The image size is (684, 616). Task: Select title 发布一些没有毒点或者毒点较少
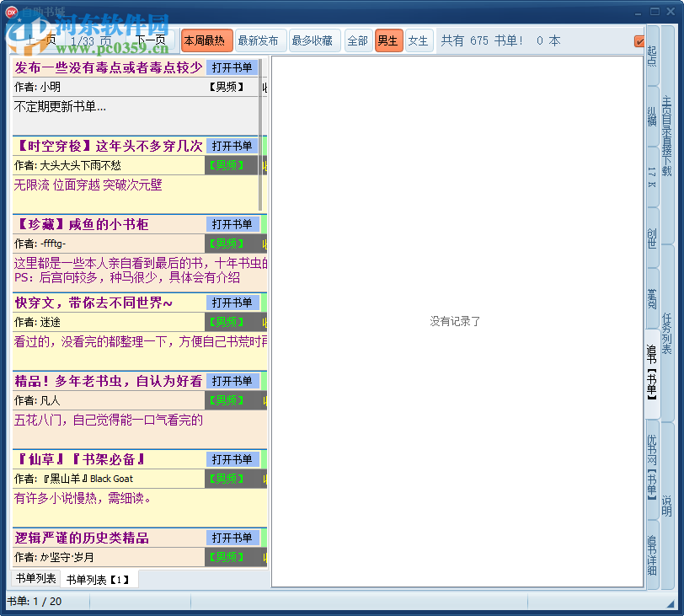pyautogui.click(x=109, y=67)
